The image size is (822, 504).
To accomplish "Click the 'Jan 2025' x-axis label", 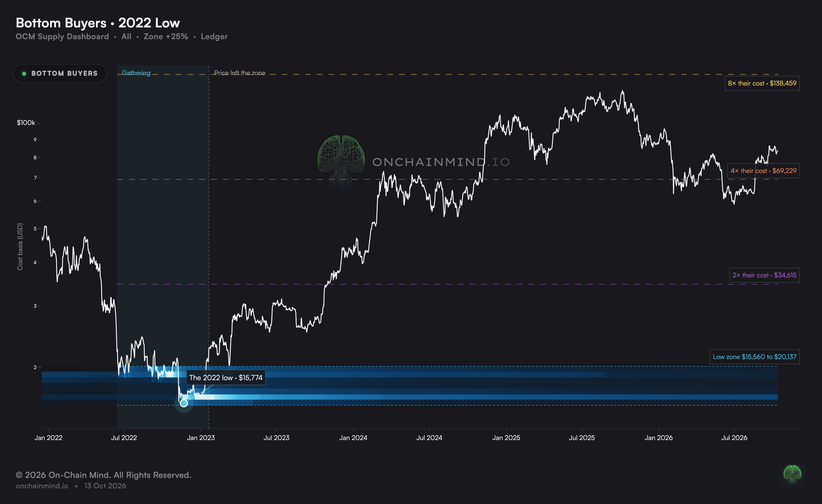I will coord(506,438).
